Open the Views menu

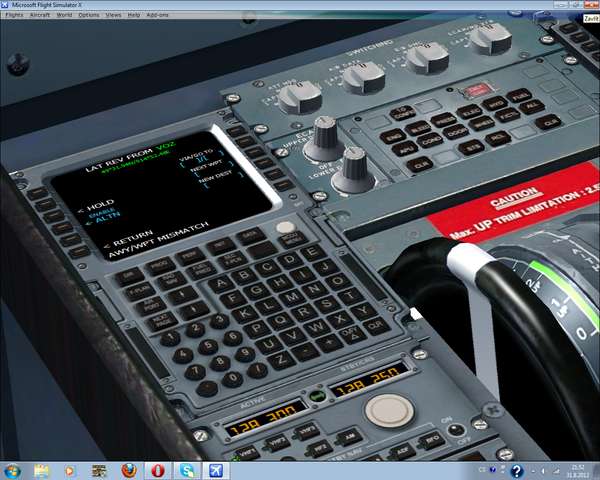[x=113, y=15]
